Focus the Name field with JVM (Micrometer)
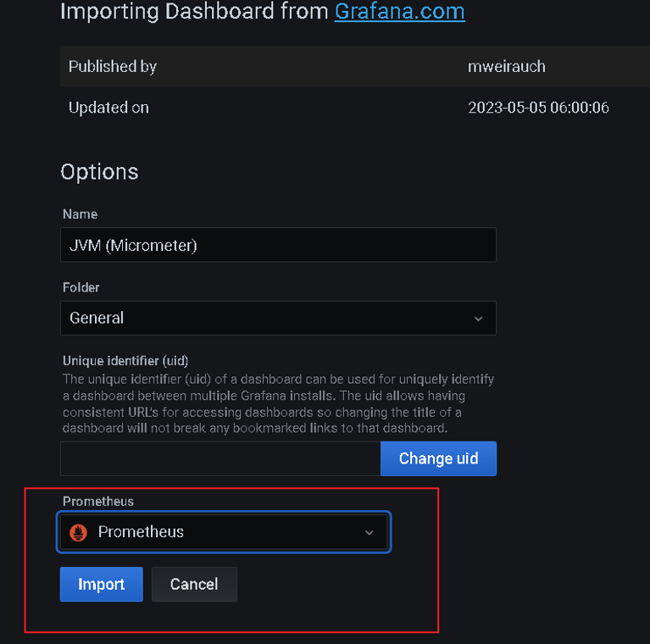Viewport: 650px width, 644px height. tap(277, 246)
